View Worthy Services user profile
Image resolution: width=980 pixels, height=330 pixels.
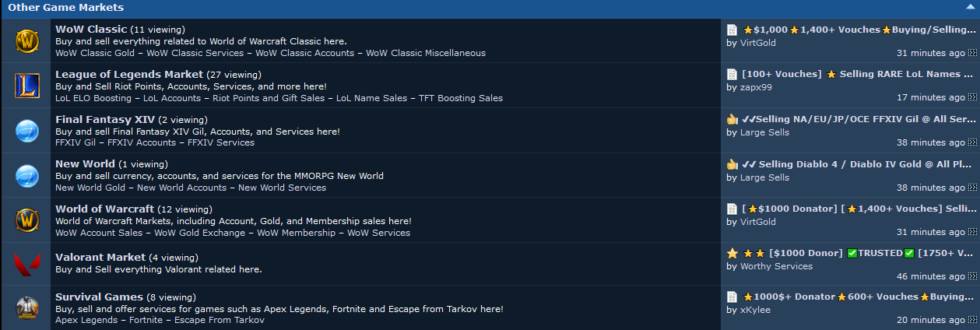click(776, 266)
